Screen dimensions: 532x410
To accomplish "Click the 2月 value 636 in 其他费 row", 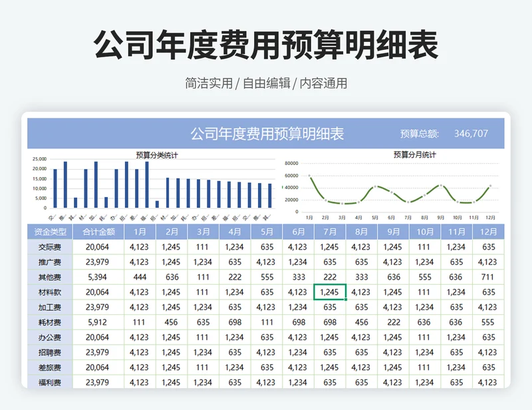I will [x=172, y=277].
